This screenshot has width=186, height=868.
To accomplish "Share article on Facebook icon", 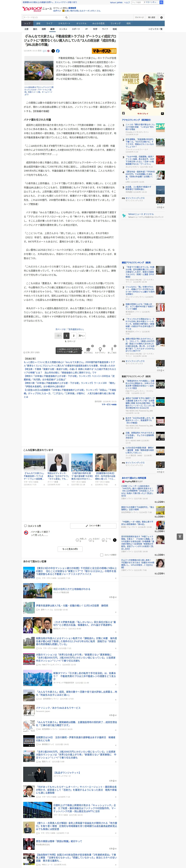I will [58, 51].
